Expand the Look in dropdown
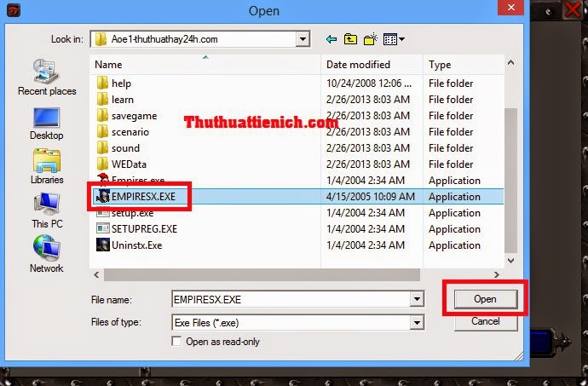588x386 pixels. 303,39
